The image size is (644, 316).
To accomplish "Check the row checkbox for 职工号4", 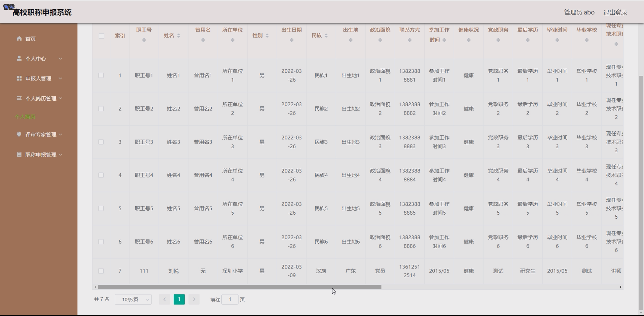I will (x=101, y=175).
